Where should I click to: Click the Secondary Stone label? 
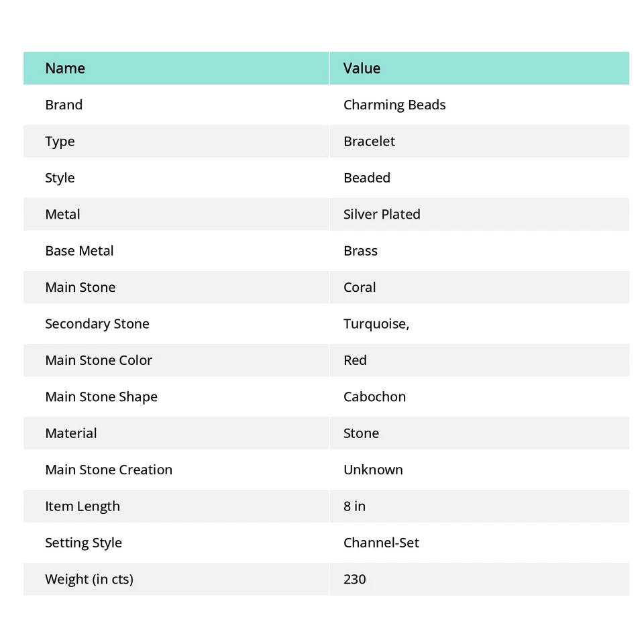(97, 324)
